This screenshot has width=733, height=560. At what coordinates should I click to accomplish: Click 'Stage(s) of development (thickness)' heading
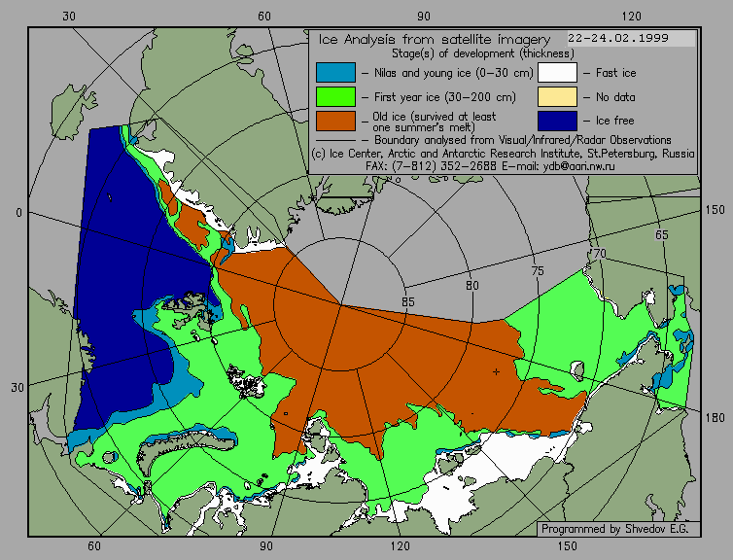pos(483,53)
